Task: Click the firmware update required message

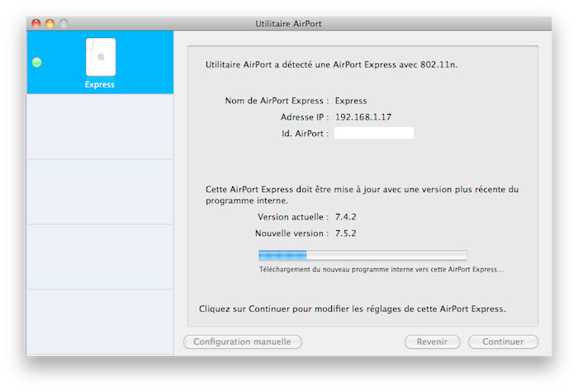Action: tap(362, 195)
